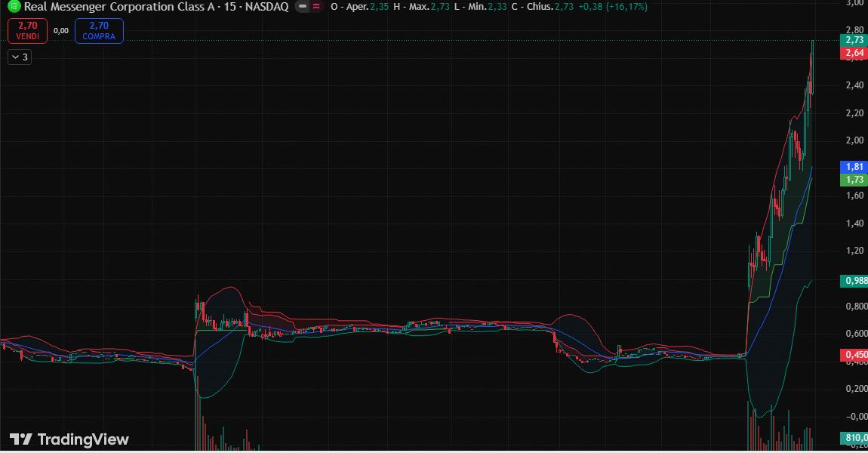The width and height of the screenshot is (868, 453).
Task: Click the 1,20 price scale tick
Action: (854, 251)
